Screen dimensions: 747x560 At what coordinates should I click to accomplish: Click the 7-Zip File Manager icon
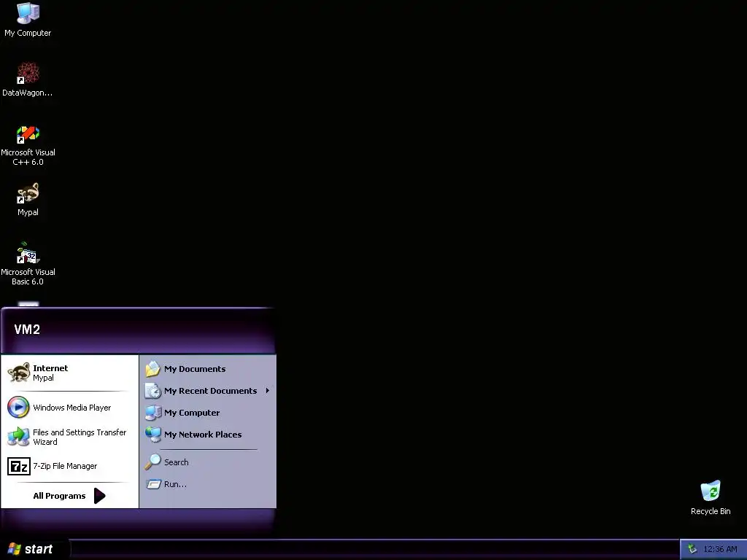coord(18,466)
